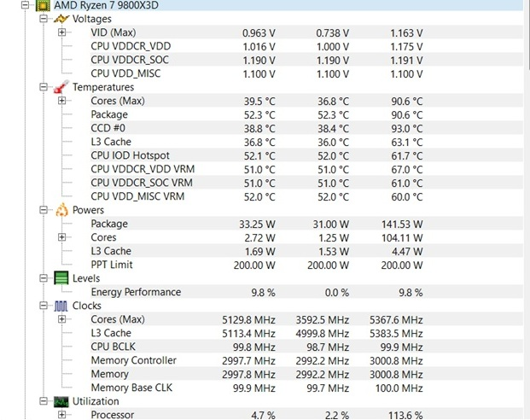The image size is (530, 420).
Task: Click the 141.53 W package max value
Action: tap(402, 225)
